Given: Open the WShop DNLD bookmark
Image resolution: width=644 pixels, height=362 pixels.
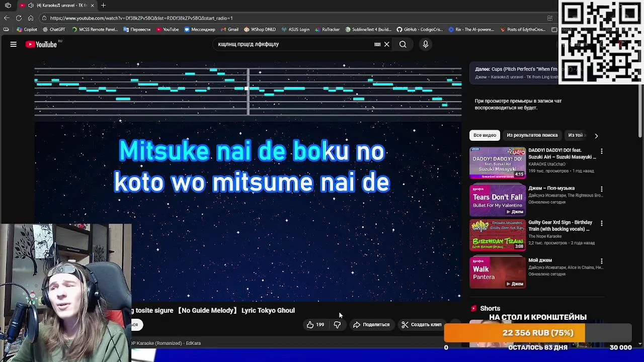Looking at the screenshot, I should [x=260, y=30].
